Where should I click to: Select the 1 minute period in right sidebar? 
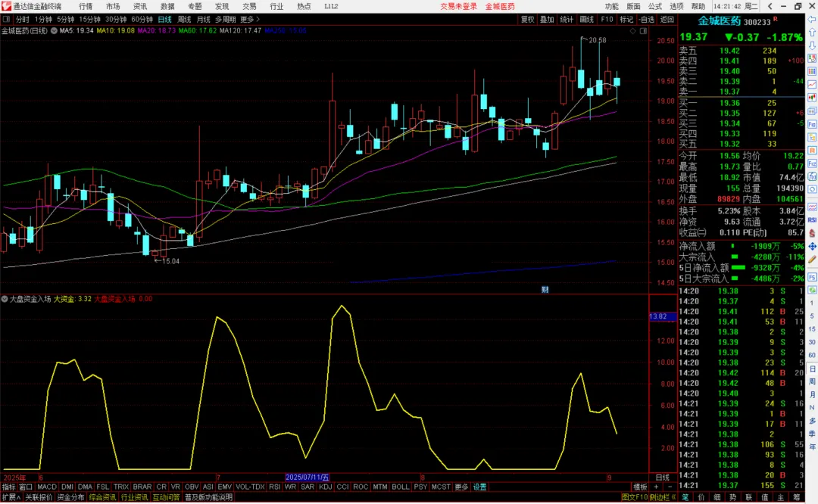point(812,303)
